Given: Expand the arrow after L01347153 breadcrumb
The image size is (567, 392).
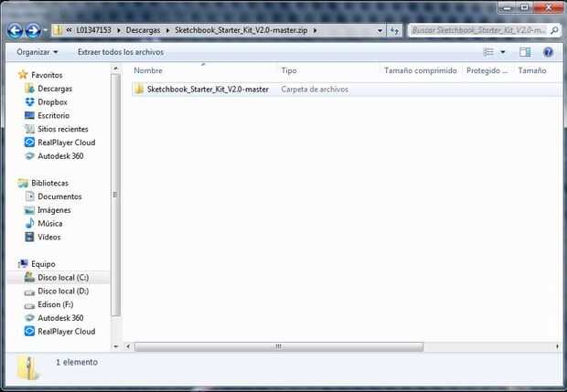Looking at the screenshot, I should 119,30.
